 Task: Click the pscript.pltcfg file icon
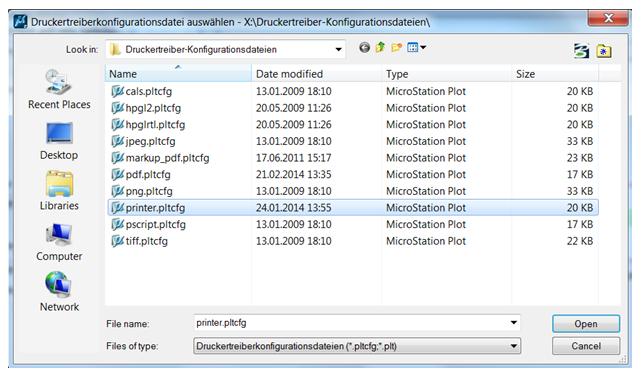(x=117, y=224)
